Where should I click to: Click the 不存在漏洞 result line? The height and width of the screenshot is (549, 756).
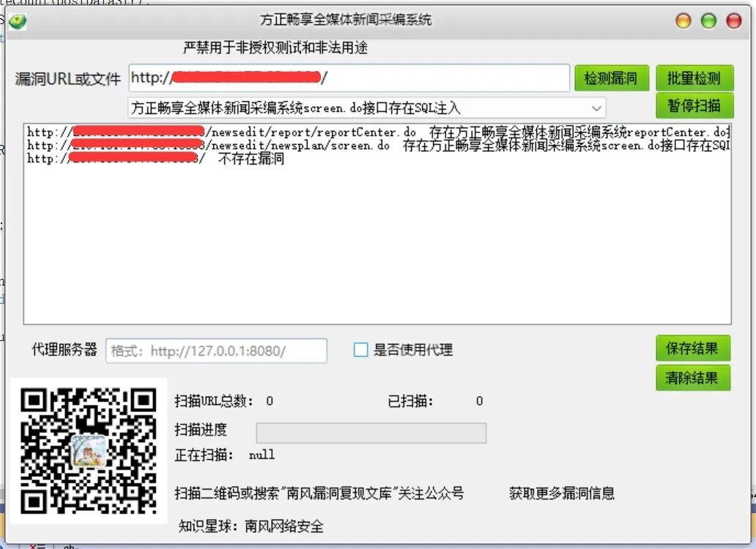click(155, 158)
